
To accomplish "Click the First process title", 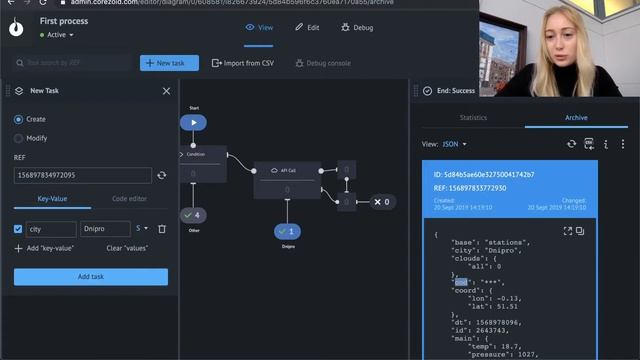I will pos(64,21).
